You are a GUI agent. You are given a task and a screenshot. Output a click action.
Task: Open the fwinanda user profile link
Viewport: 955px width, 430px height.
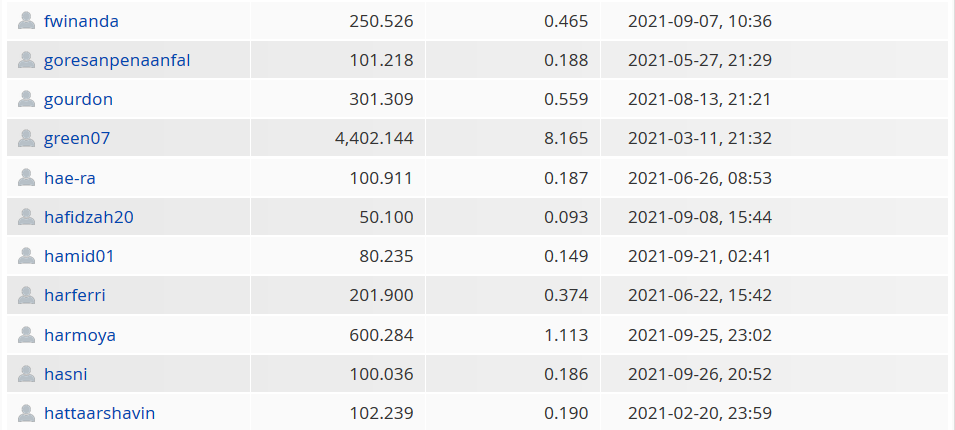point(81,21)
